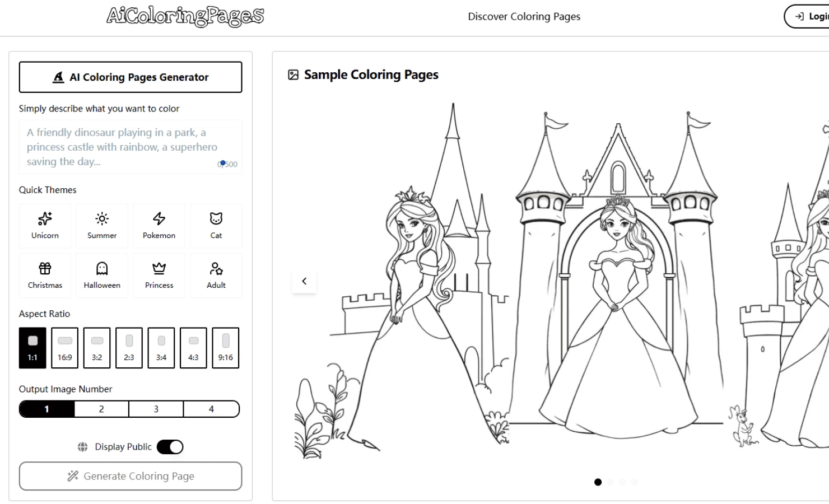Image resolution: width=829 pixels, height=504 pixels.
Task: Select the 3:4 aspect ratio
Action: coord(161,348)
